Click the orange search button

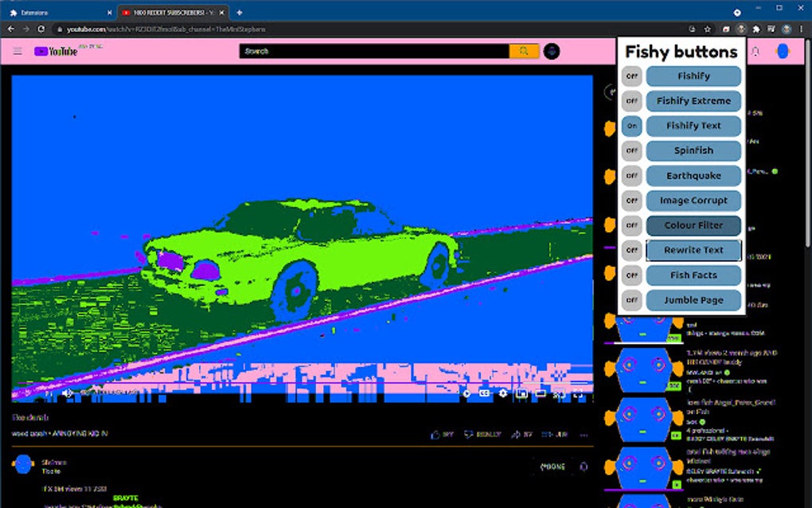524,51
